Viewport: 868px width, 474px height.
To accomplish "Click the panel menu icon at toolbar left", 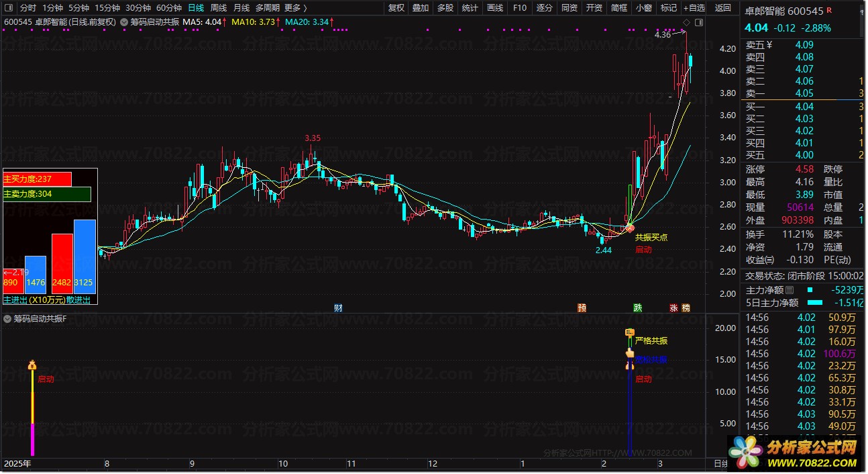I will pyautogui.click(x=9, y=8).
